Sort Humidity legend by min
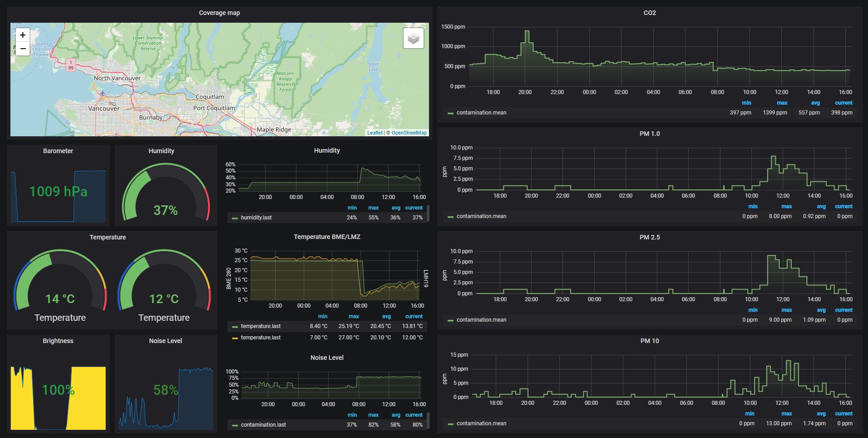 pos(352,208)
